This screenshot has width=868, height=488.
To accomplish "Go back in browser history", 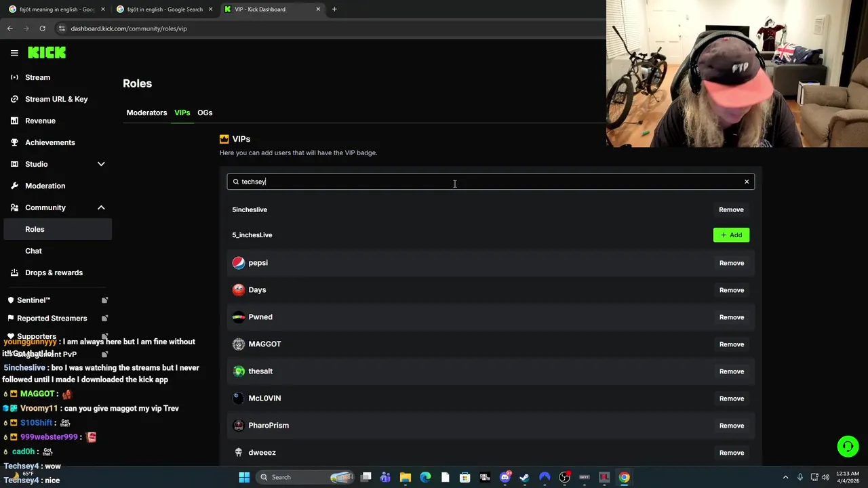I will [9, 28].
